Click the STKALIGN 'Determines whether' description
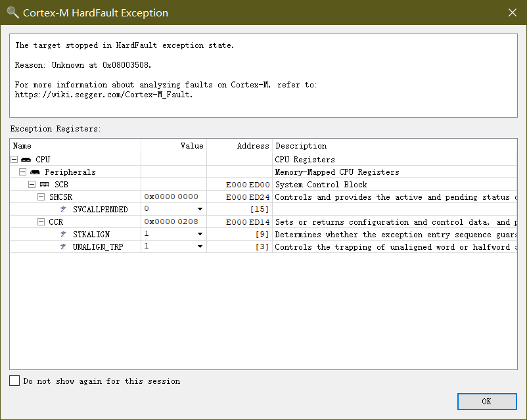 click(396, 235)
